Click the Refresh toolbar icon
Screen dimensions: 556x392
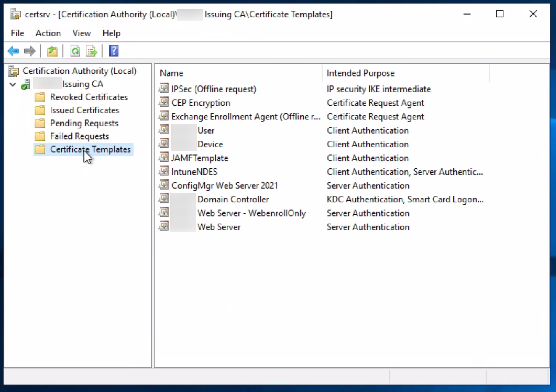[75, 51]
